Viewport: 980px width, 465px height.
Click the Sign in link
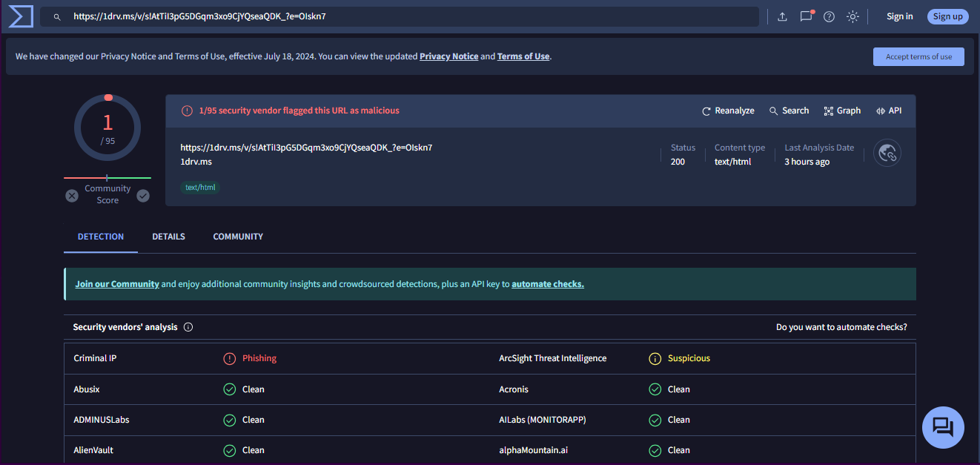pyautogui.click(x=900, y=16)
